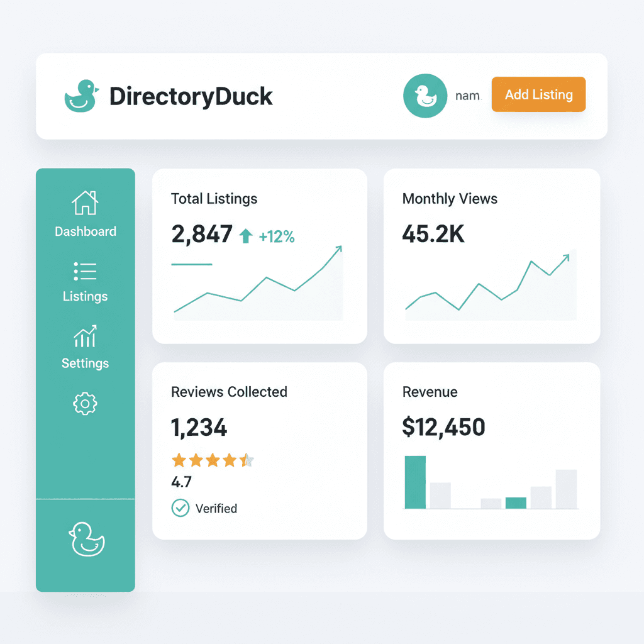
Task: Open the gear settings icon in sidebar
Action: 85,404
